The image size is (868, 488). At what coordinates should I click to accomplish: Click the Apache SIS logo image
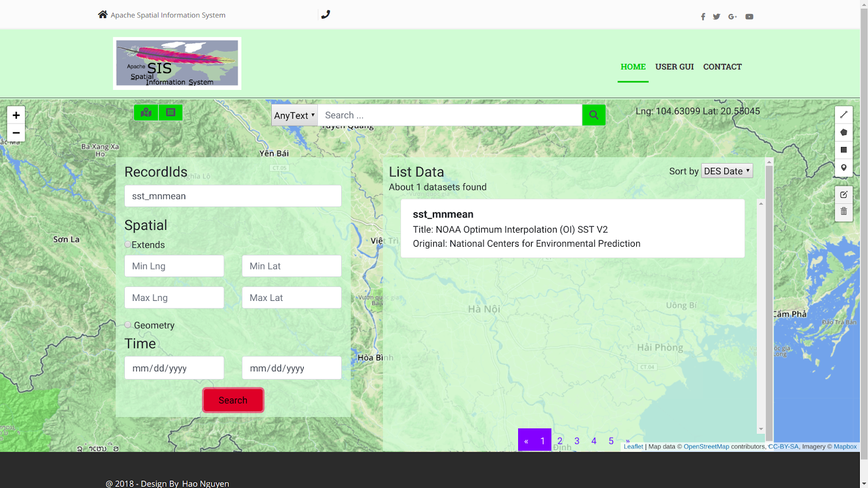click(177, 63)
